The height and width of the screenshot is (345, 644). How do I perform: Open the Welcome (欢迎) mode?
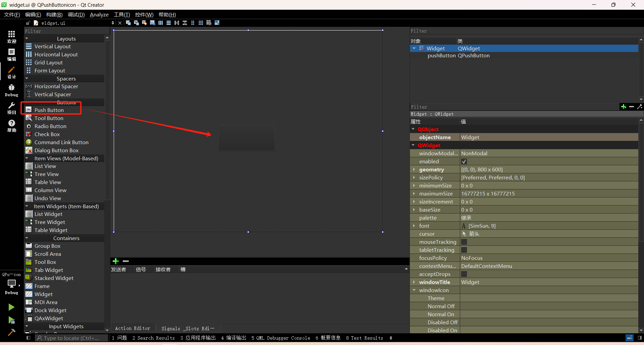(x=12, y=37)
